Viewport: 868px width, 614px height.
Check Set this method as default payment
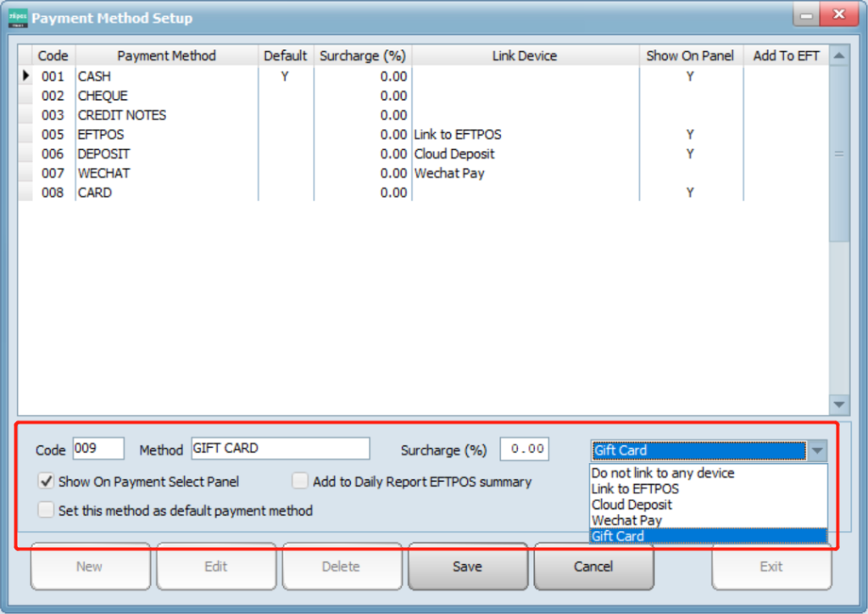[x=47, y=511]
